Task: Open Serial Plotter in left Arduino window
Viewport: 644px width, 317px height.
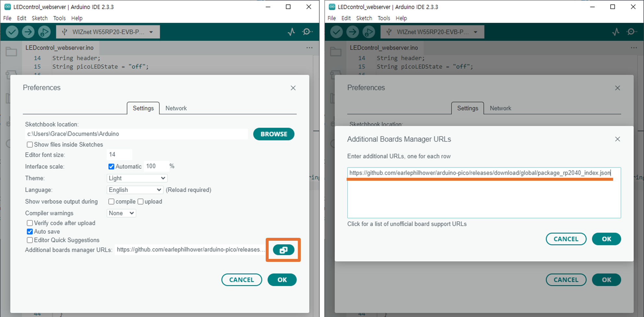Action: pyautogui.click(x=291, y=32)
